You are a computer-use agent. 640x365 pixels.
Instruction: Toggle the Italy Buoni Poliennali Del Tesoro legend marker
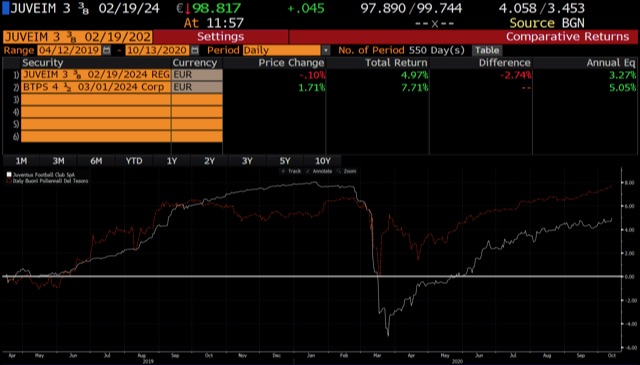pos(9,180)
